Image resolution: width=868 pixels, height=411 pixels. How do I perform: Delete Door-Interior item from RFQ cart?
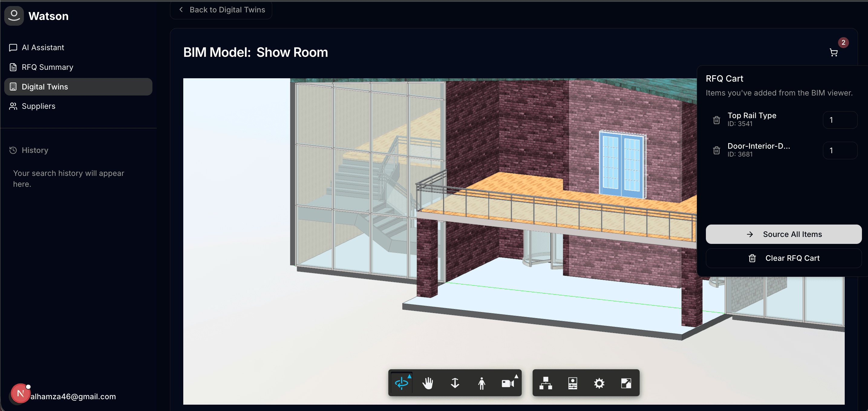click(716, 150)
